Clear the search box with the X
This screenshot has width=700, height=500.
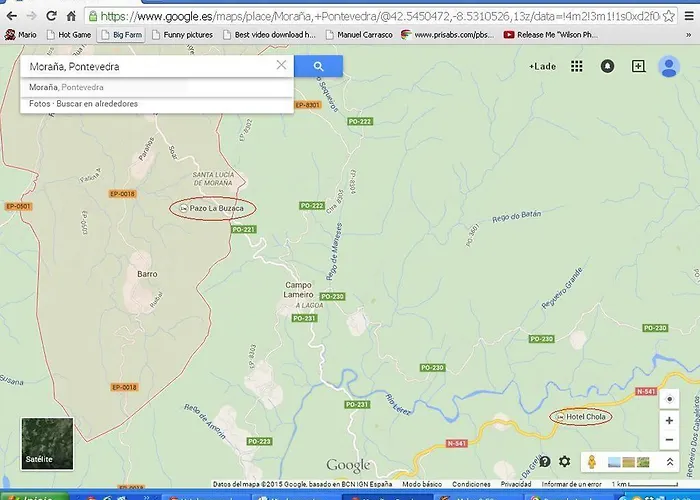[x=281, y=66]
